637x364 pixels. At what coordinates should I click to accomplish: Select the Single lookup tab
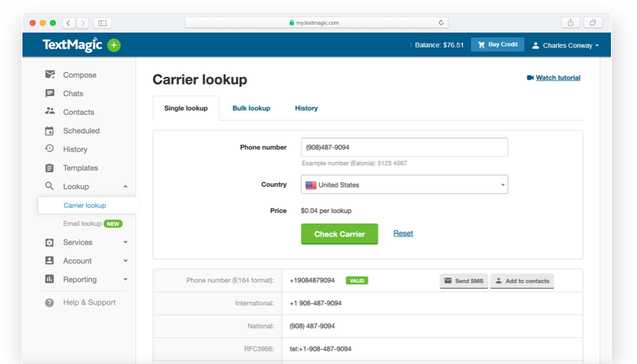[186, 108]
